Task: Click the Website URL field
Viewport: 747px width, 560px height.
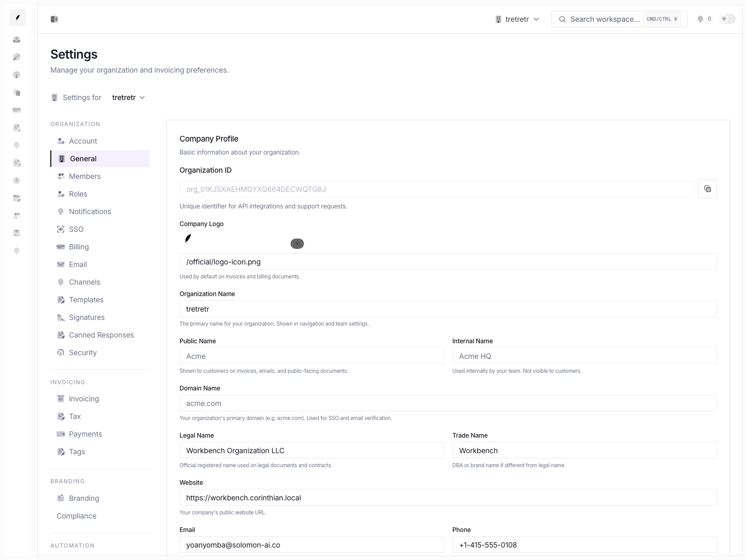Action: point(448,498)
